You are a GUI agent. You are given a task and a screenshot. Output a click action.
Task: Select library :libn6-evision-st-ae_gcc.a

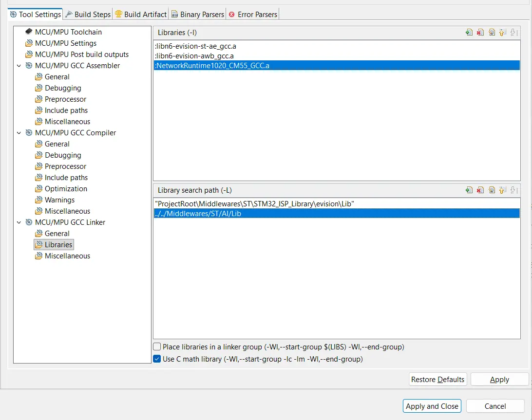click(337, 46)
